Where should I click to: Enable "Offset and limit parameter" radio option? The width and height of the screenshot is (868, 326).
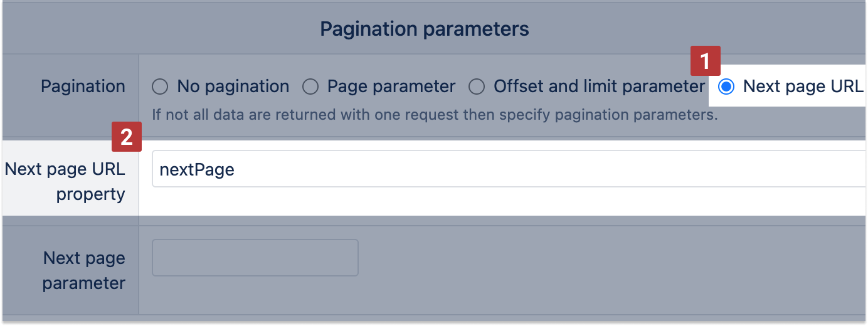tap(477, 87)
